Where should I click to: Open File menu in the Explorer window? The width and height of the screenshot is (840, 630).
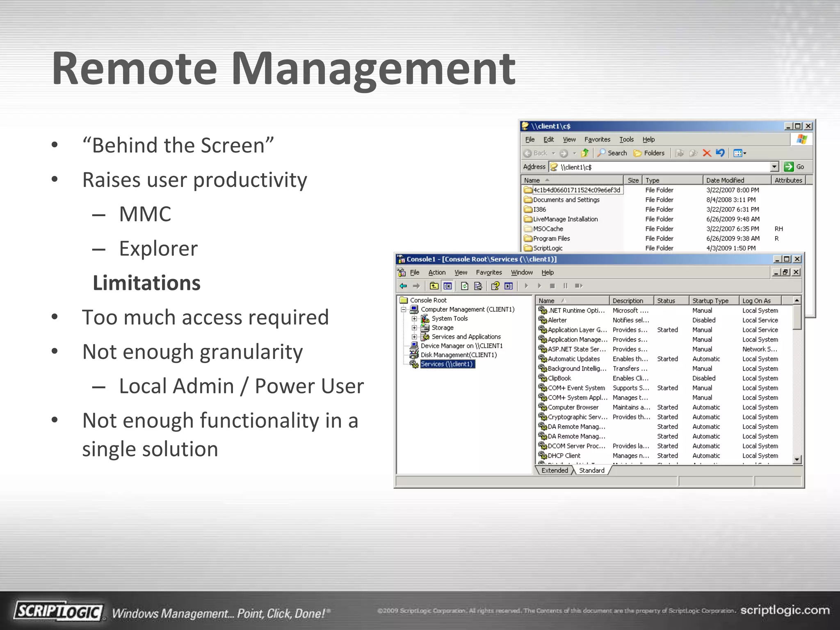530,139
